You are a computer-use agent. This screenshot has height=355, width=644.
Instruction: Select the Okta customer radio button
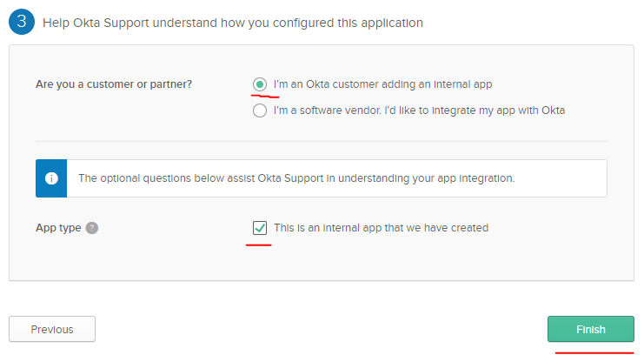click(x=260, y=84)
